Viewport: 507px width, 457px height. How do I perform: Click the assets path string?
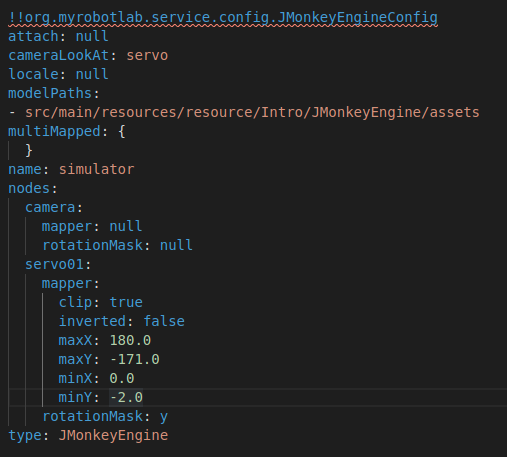point(252,112)
